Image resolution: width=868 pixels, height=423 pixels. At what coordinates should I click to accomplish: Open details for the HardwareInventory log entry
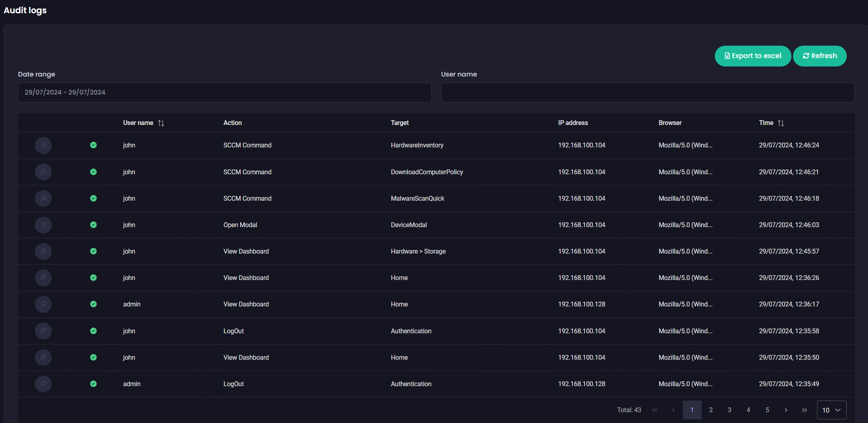[x=43, y=145]
